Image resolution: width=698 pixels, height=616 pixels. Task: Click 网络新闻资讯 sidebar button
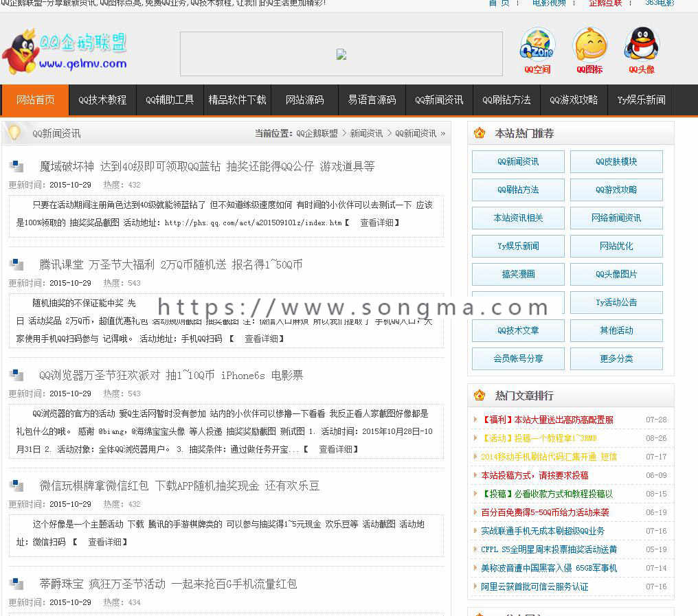(616, 218)
